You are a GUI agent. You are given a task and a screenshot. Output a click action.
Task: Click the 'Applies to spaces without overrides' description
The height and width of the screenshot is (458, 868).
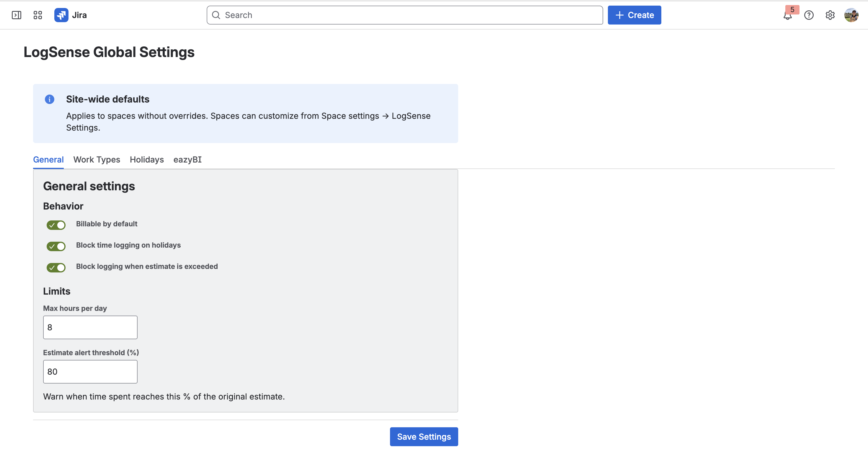tap(248, 122)
